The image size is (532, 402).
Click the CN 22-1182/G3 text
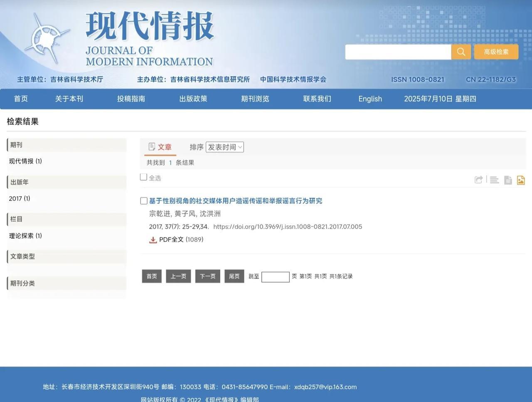(x=491, y=79)
